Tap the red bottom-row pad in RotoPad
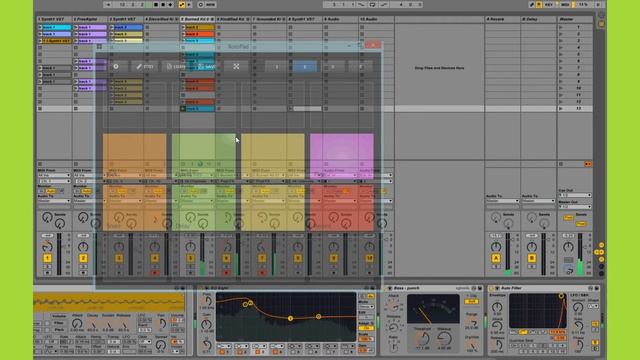The width and height of the screenshot is (640, 360). click(x=342, y=208)
